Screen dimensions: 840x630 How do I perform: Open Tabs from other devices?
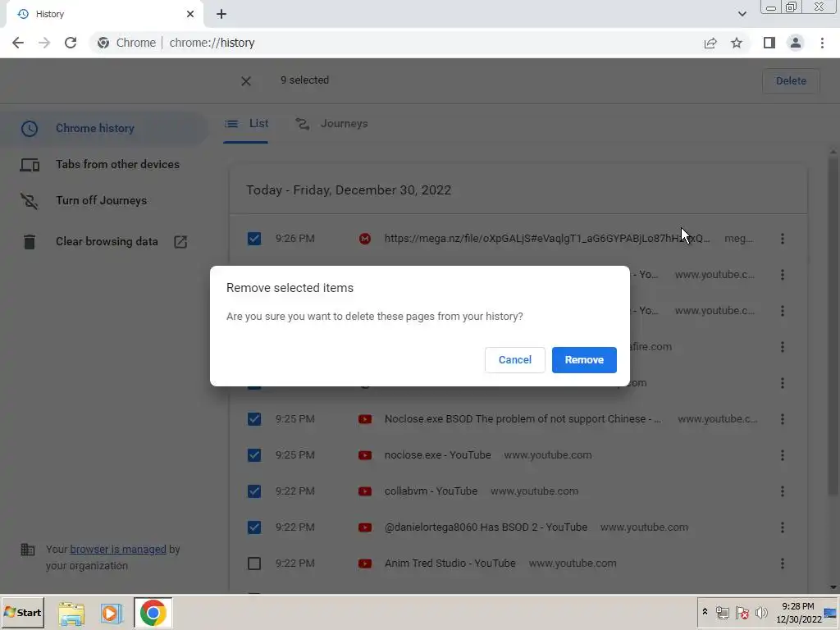[104, 164]
